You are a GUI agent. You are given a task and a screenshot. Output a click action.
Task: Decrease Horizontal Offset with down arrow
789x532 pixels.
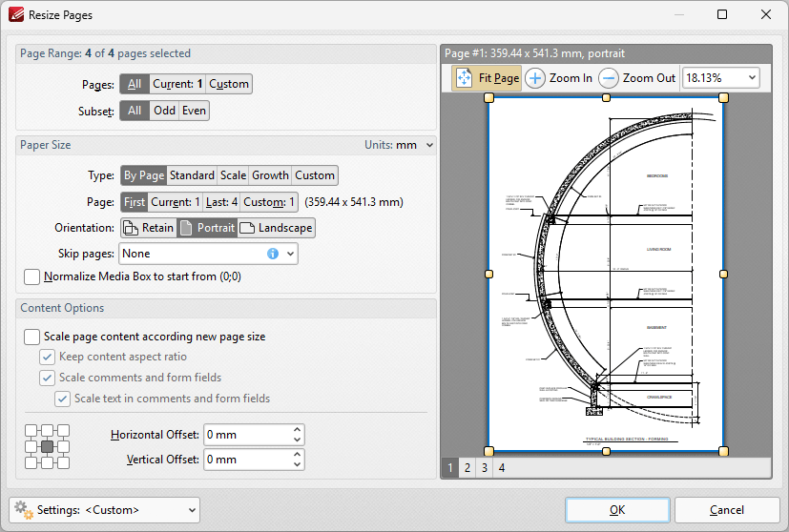[x=298, y=440]
